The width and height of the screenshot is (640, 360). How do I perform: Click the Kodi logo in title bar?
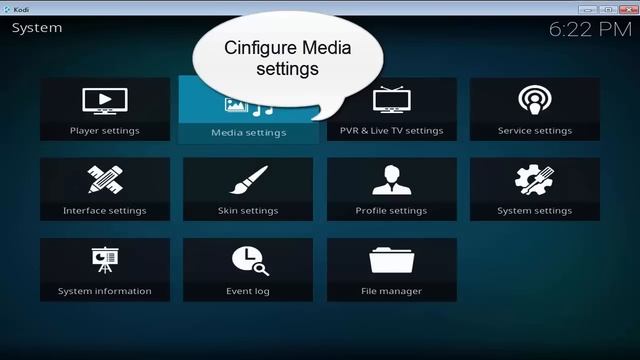coord(7,9)
